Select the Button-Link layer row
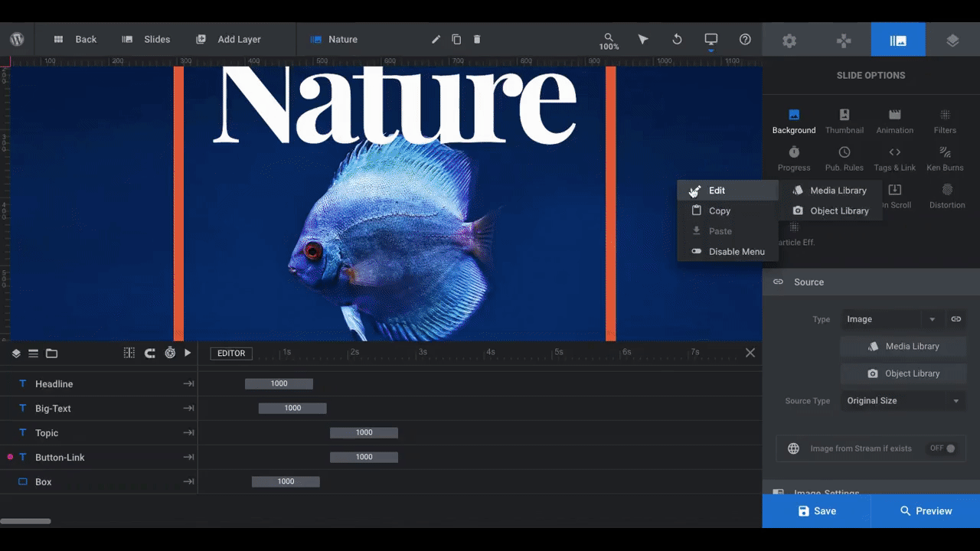The image size is (980, 551). [x=99, y=458]
